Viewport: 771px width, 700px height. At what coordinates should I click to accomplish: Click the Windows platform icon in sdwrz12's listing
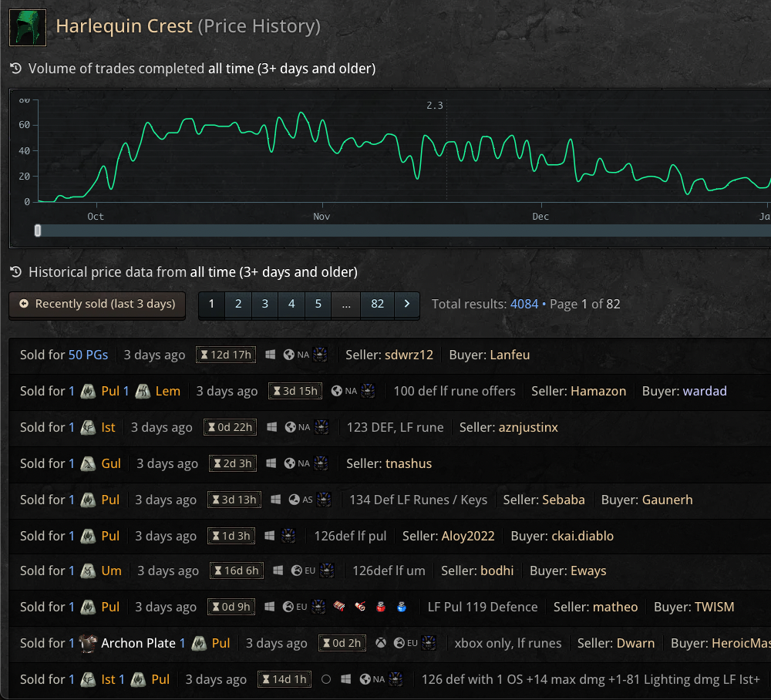coord(271,355)
